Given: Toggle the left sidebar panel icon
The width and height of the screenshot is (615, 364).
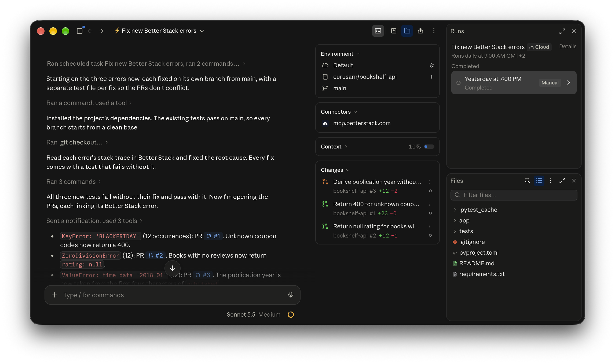Looking at the screenshot, I should 80,31.
